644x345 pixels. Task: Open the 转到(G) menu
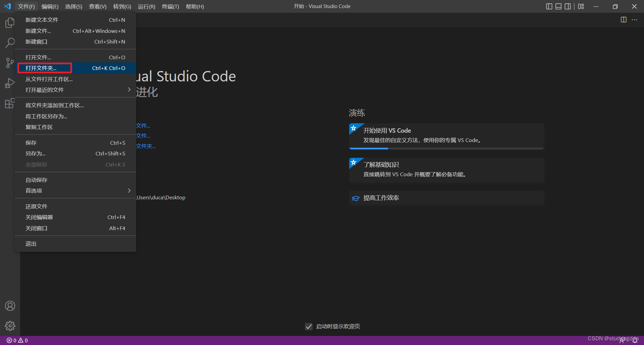tap(122, 6)
